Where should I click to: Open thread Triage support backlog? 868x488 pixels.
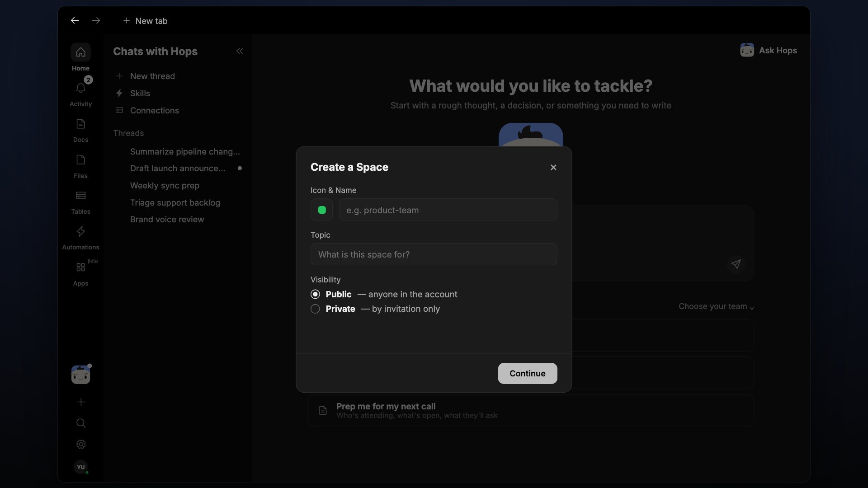click(x=175, y=203)
